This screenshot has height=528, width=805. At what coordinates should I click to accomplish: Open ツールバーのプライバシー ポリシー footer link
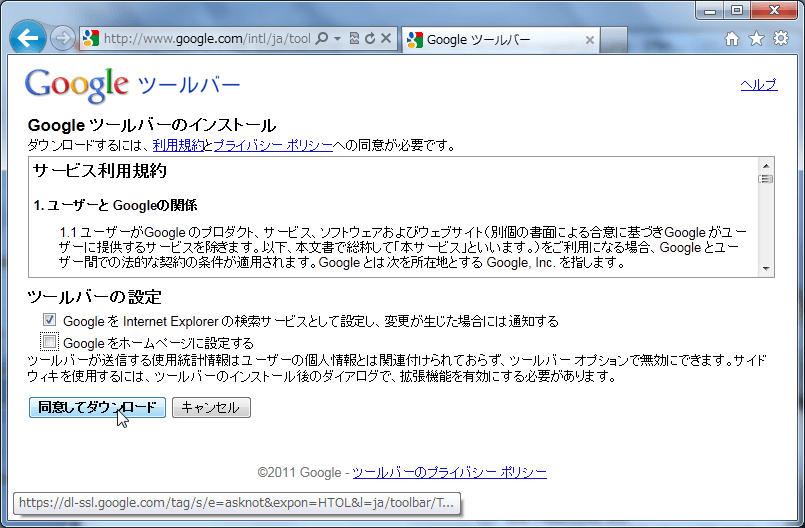click(449, 472)
